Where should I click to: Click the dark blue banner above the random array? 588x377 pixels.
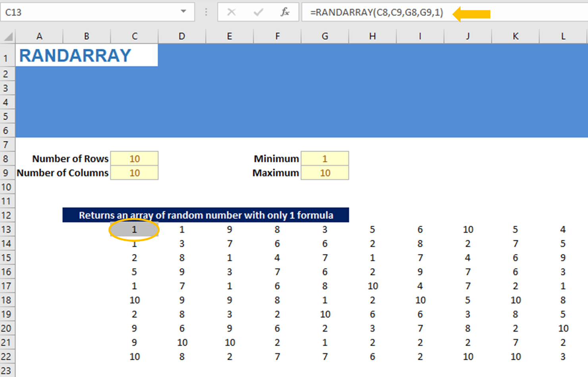(206, 215)
